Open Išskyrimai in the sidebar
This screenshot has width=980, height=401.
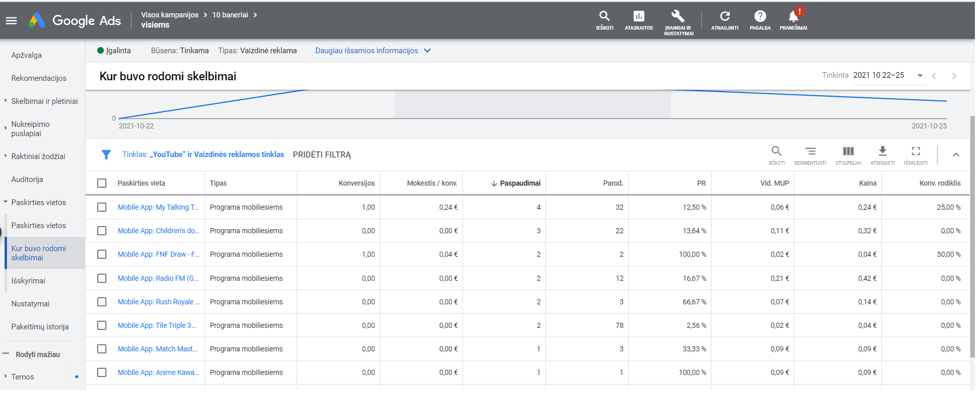click(28, 281)
